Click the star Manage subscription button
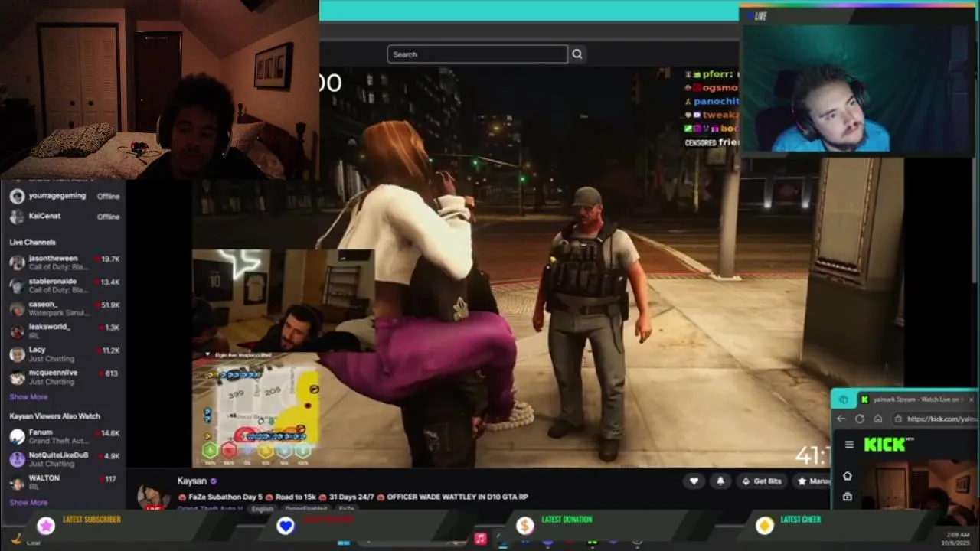 pyautogui.click(x=812, y=481)
